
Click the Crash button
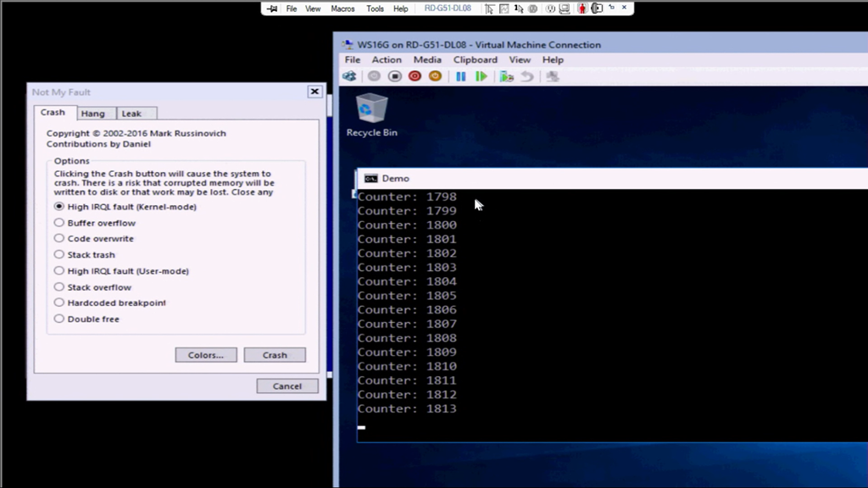pyautogui.click(x=275, y=355)
